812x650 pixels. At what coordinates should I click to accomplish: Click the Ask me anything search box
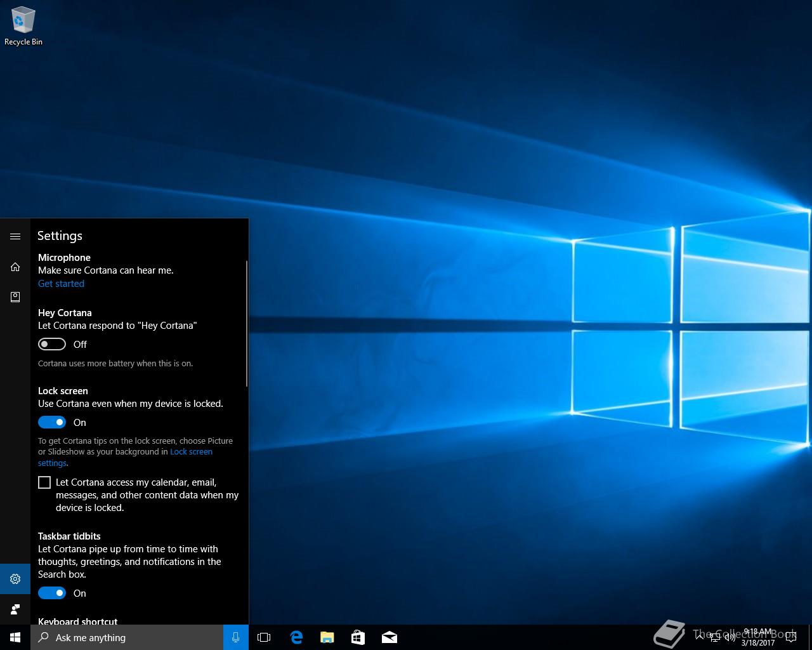(x=127, y=637)
